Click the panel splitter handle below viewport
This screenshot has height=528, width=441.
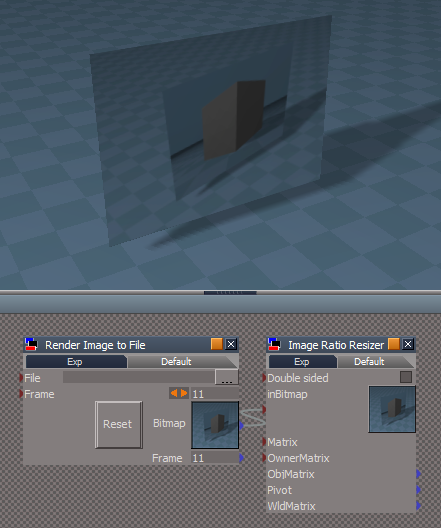[x=230, y=293]
